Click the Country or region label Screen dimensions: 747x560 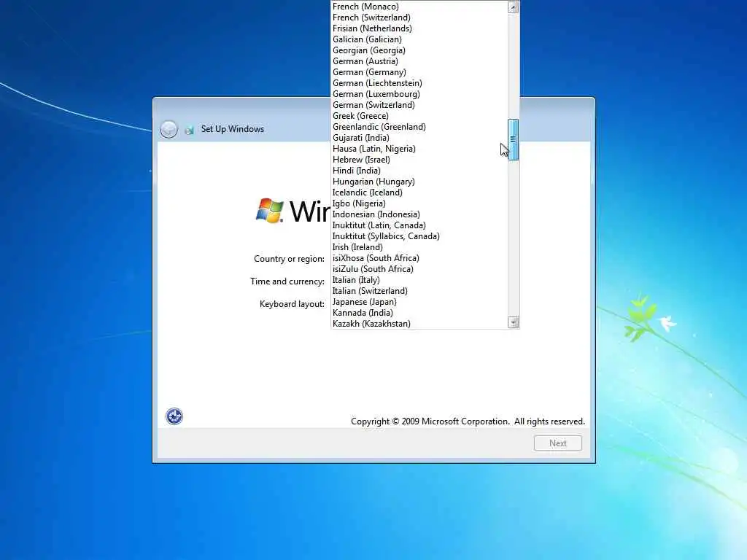click(289, 259)
